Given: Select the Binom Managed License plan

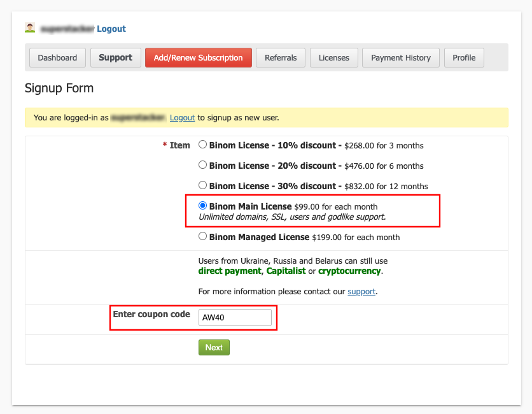Looking at the screenshot, I should pyautogui.click(x=202, y=236).
